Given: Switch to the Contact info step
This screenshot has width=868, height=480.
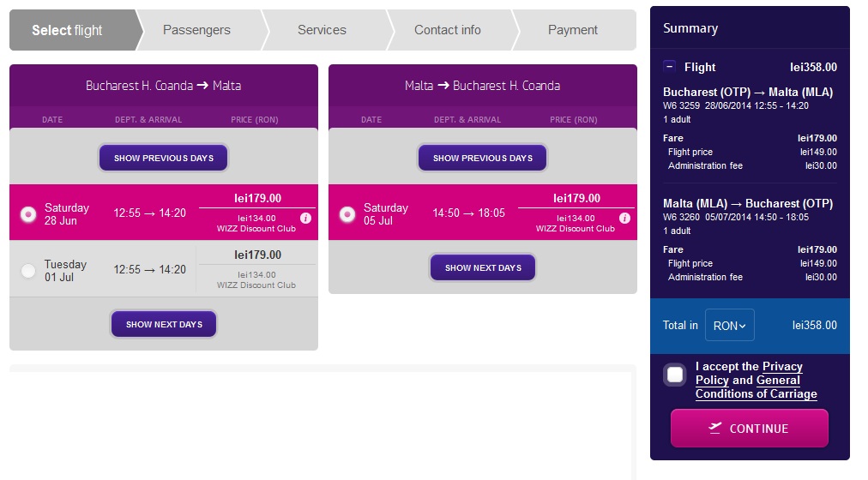Looking at the screenshot, I should pos(447,30).
